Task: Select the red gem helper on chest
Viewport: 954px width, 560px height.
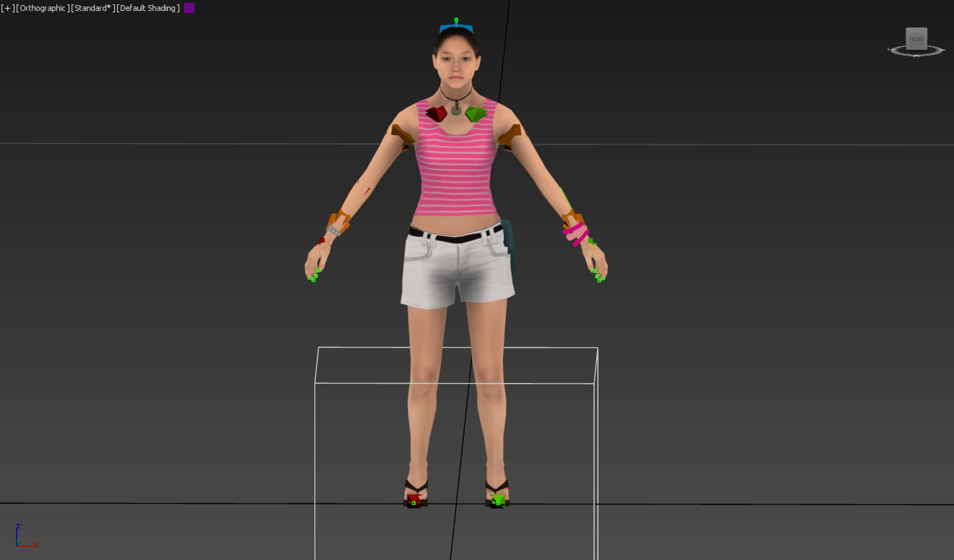Action: [437, 113]
